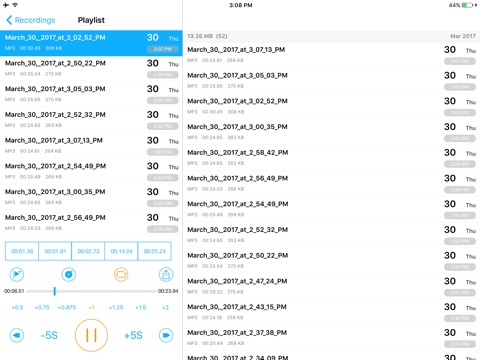Play March_30,_2017_at_2_50_22_PM in the Playlist
Image resolution: width=480 pixels, height=360 pixels.
[91, 69]
